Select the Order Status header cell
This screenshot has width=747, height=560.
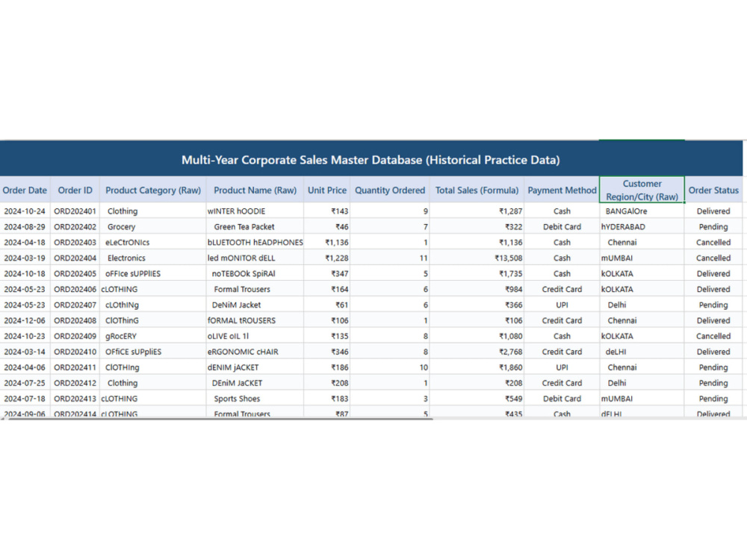713,190
